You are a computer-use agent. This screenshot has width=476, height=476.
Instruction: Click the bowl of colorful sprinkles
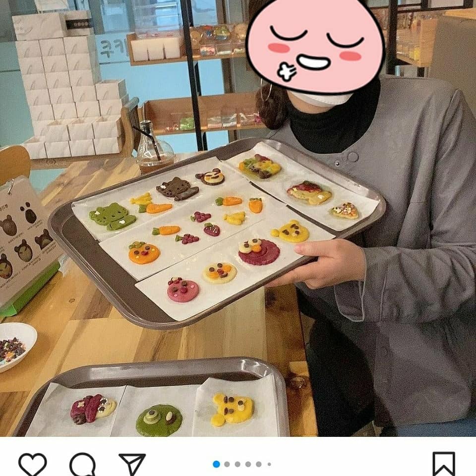pos(15,347)
